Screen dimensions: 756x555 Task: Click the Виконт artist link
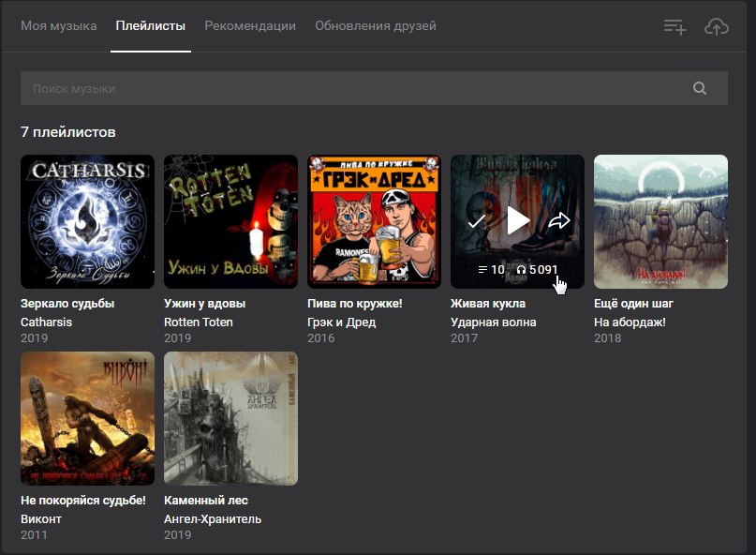[x=41, y=518]
